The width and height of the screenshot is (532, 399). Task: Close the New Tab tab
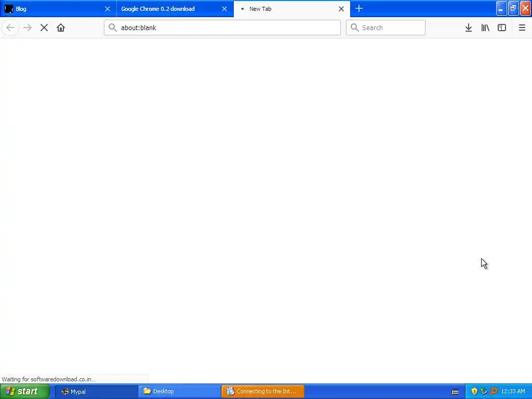[341, 9]
